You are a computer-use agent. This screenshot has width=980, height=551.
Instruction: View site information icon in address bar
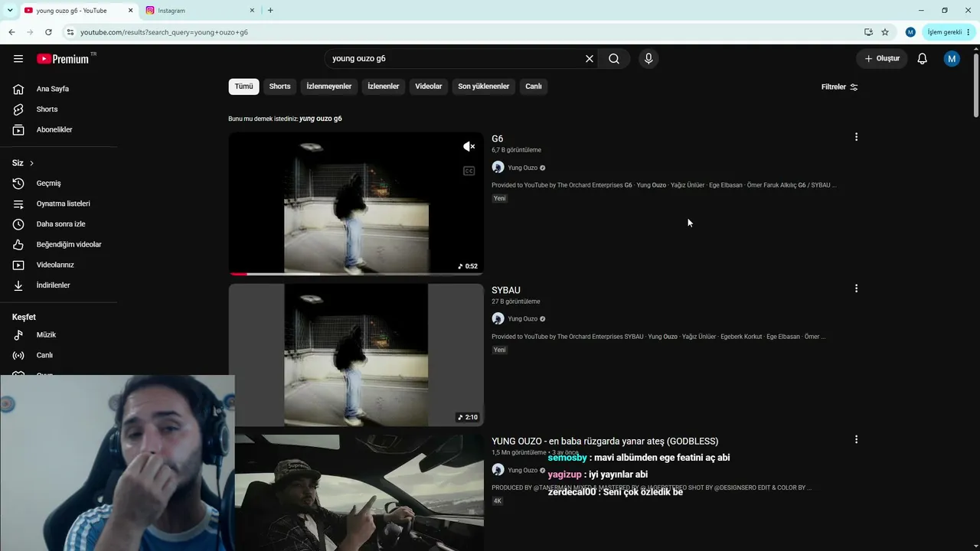pos(70,32)
